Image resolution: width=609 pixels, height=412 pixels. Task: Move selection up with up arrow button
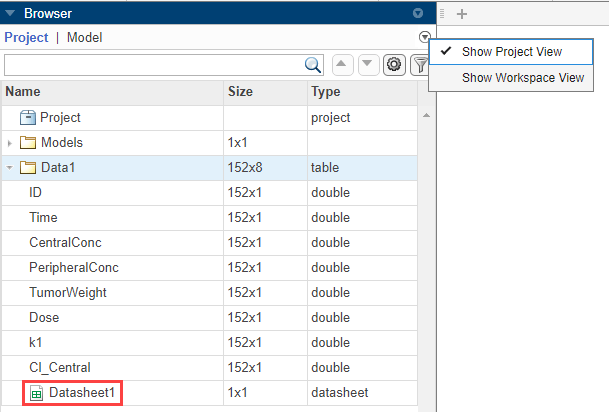pos(343,64)
